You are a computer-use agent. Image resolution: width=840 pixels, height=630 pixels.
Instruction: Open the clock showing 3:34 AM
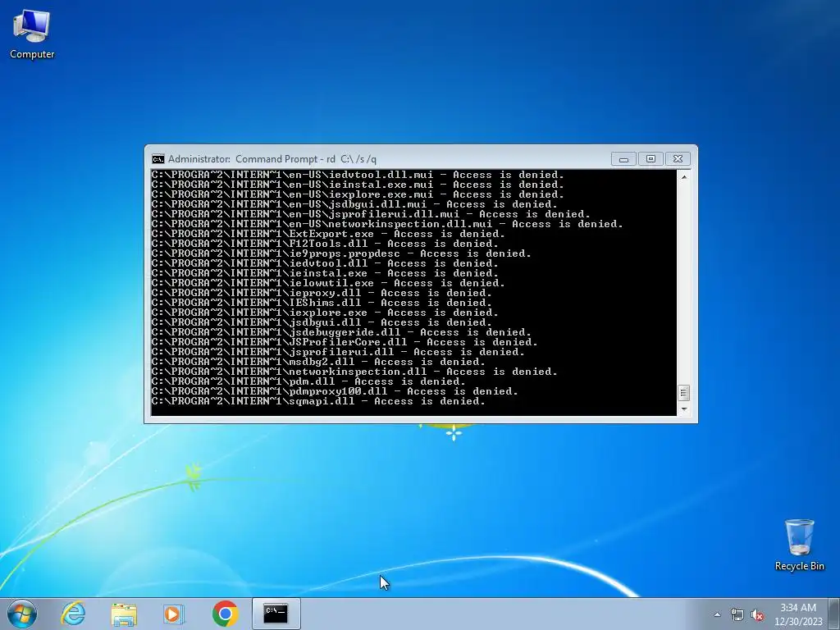[798, 614]
